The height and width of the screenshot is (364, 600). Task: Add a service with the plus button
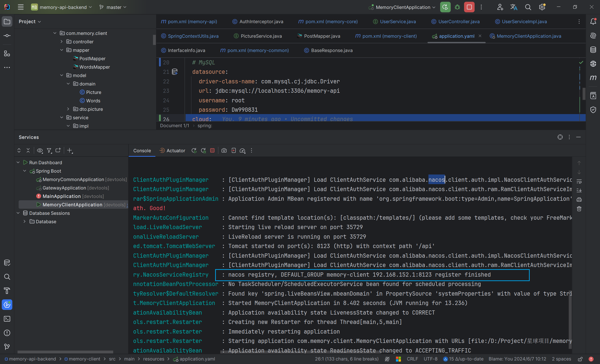[x=70, y=151]
